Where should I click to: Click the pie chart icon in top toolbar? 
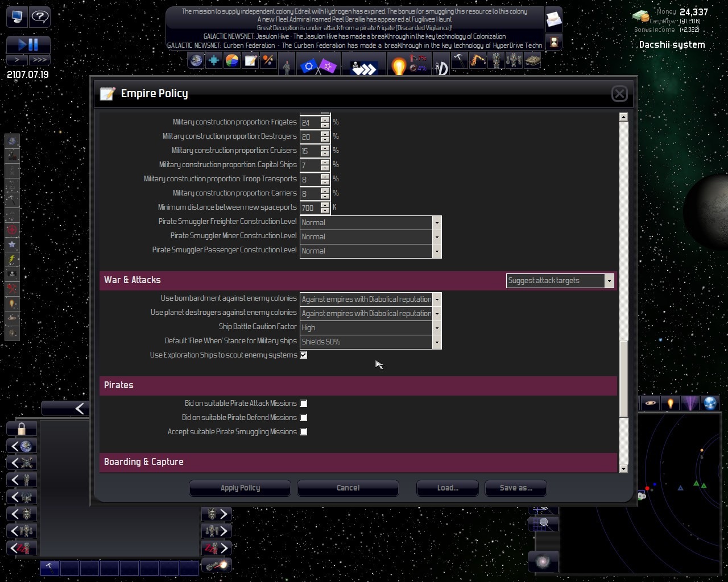tap(232, 61)
